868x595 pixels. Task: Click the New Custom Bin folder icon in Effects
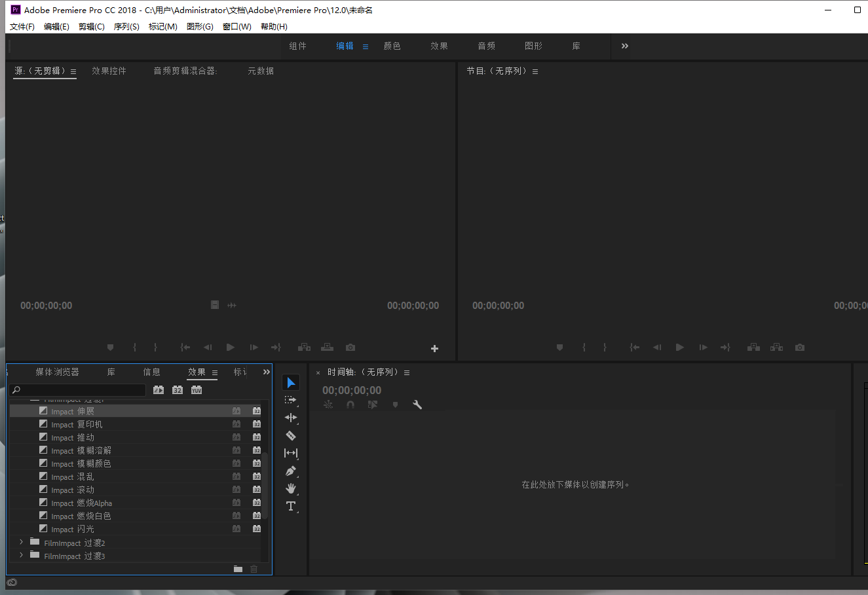[238, 569]
